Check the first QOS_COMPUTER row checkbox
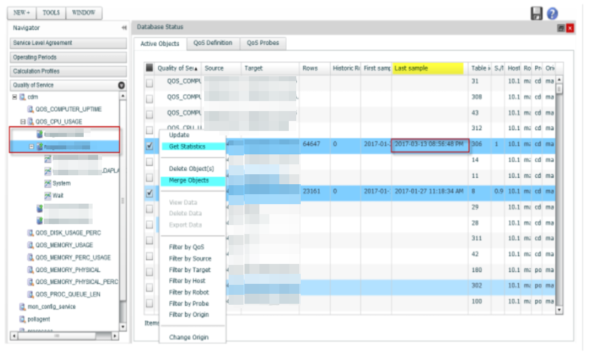Screen dimensions: 596x364 (x=149, y=83)
